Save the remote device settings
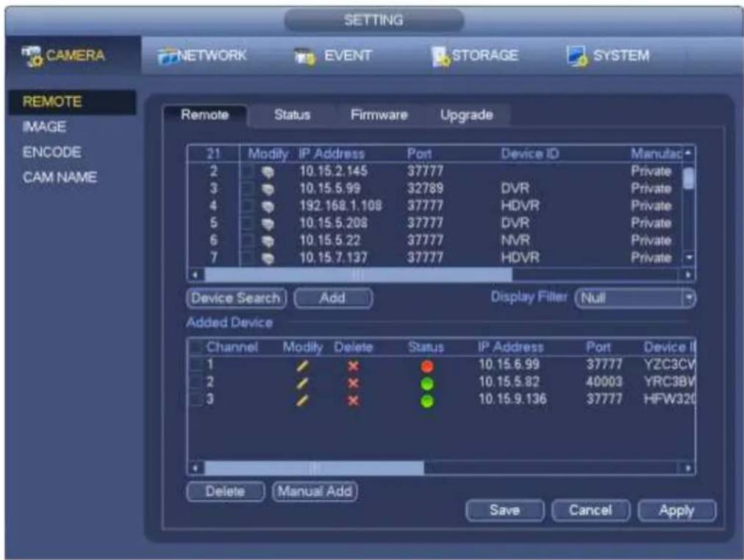 coord(505,511)
